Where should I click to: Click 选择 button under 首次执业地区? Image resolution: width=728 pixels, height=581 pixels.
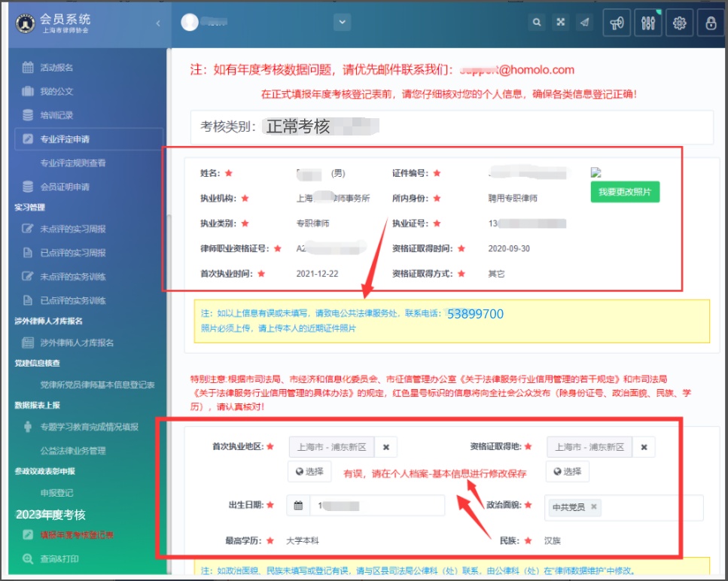click(309, 472)
